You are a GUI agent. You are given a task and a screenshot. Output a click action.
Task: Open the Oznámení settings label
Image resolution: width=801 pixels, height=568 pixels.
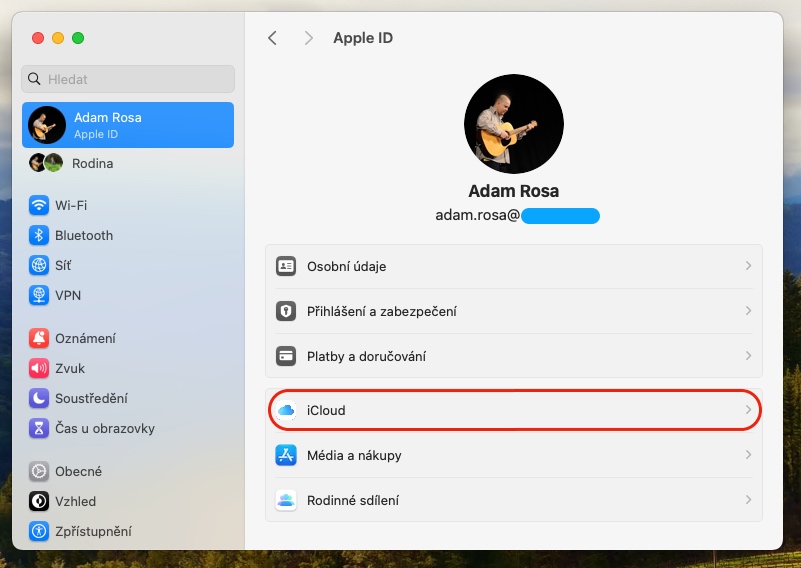click(x=85, y=338)
